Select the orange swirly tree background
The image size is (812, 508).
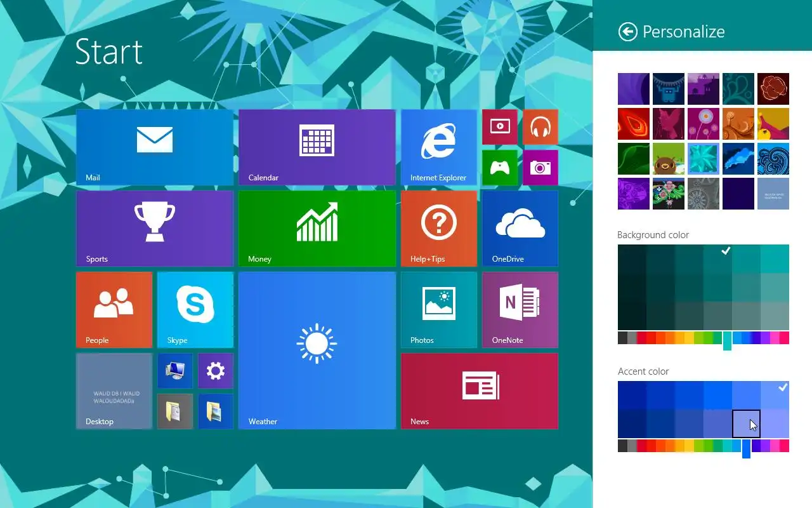(738, 124)
